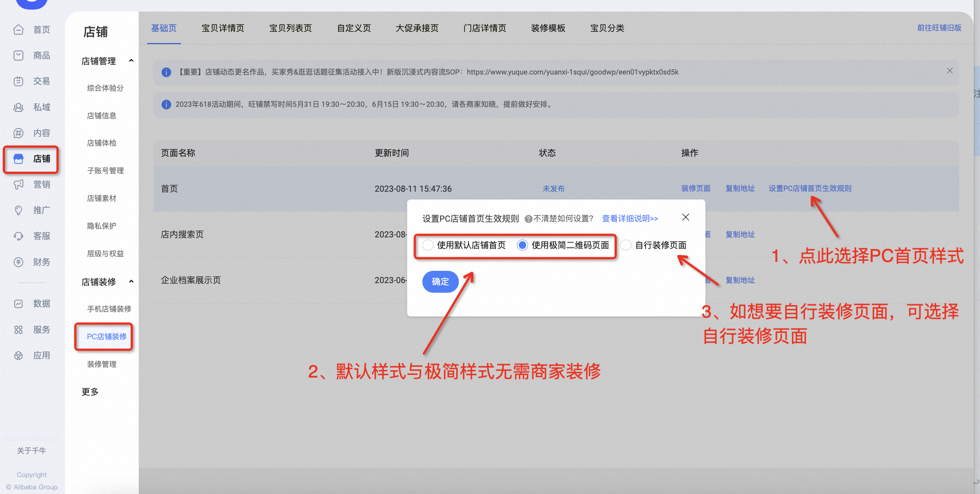
Task: Click 复制地址 in the 店内搜索页 row
Action: click(x=740, y=234)
